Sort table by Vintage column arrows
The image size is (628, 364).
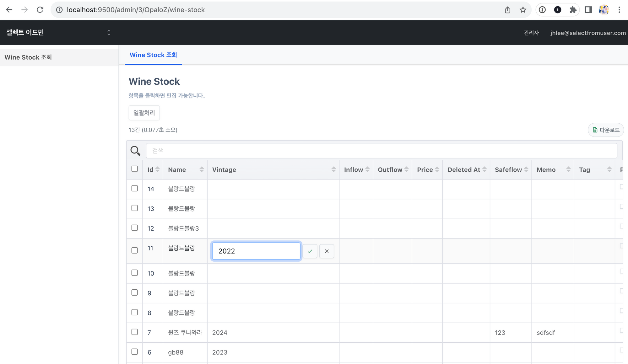(x=333, y=169)
